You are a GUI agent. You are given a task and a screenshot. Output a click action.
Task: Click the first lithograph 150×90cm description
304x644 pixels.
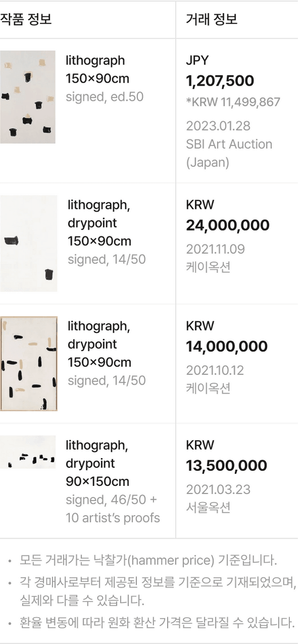tap(97, 69)
